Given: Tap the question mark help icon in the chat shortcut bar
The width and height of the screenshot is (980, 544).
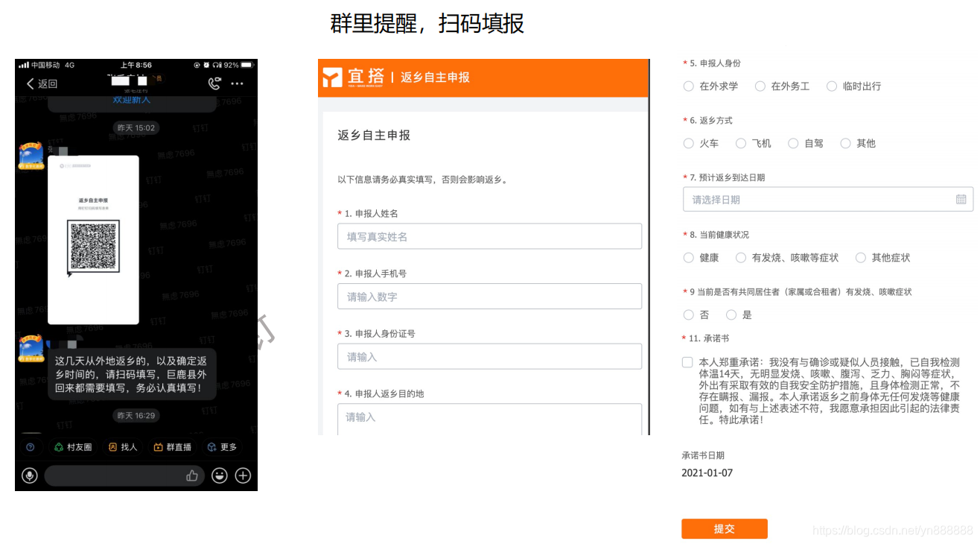Looking at the screenshot, I should pos(30,447).
